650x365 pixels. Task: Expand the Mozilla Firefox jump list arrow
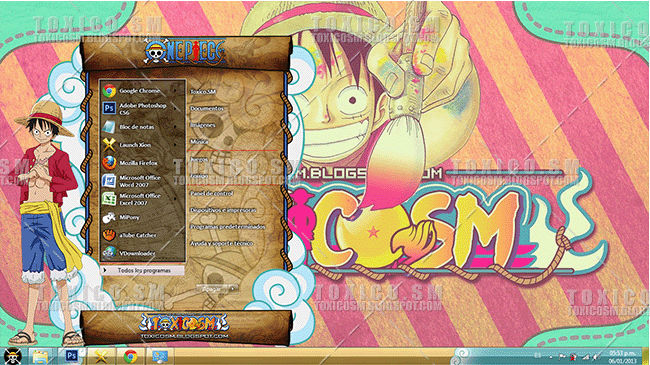click(175, 163)
